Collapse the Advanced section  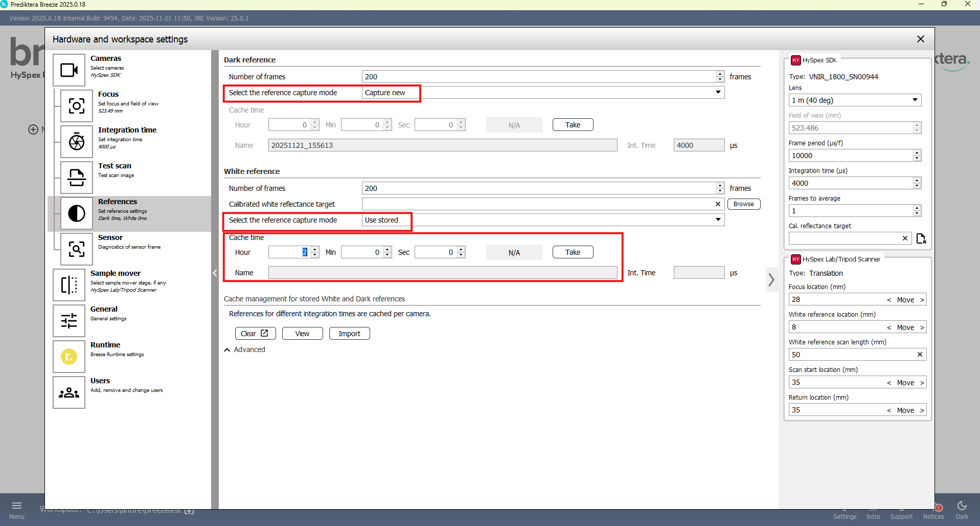227,350
